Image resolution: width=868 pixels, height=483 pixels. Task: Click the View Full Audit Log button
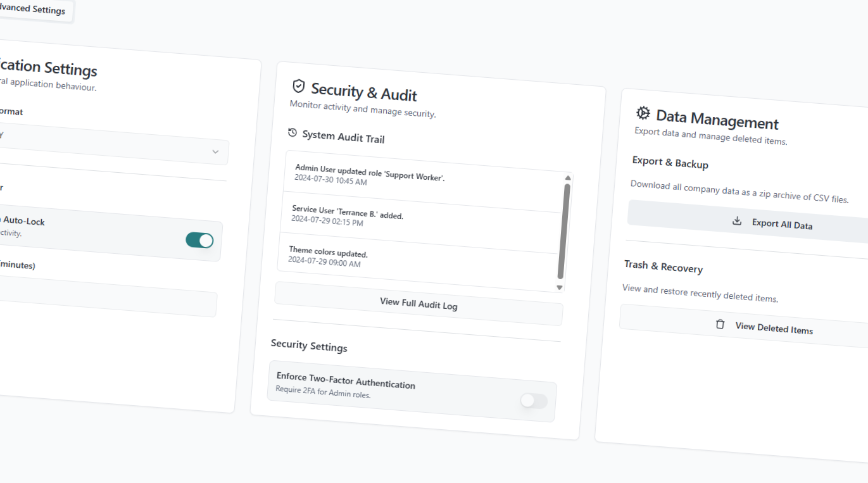pyautogui.click(x=418, y=304)
